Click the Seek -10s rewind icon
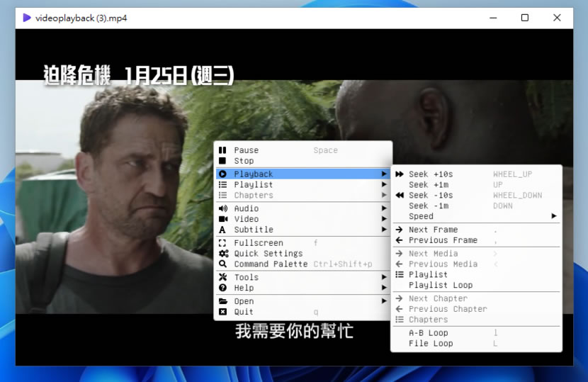The width and height of the screenshot is (588, 382). point(400,196)
